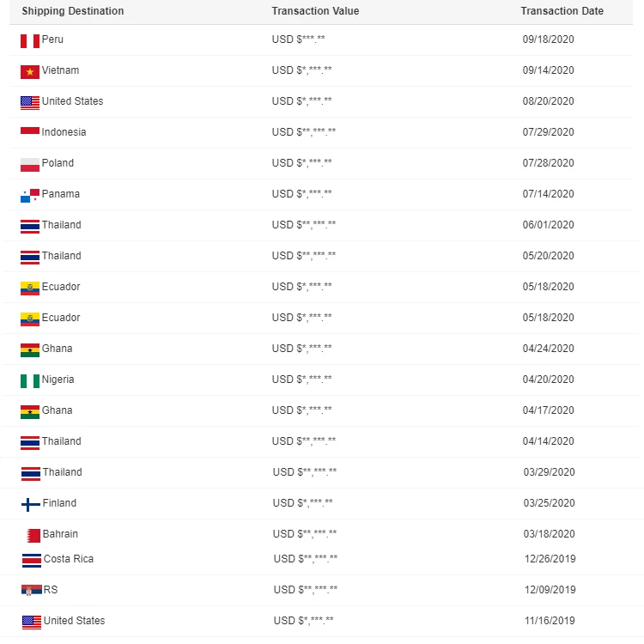The height and width of the screenshot is (644, 644).
Task: Click the Vietnam flag icon
Action: [30, 71]
